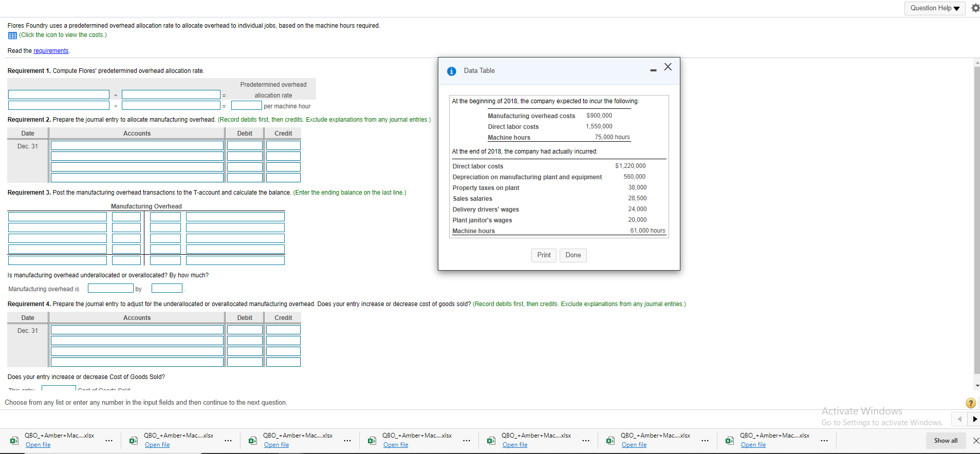Click first Debit field in Requirement 4 journal entry

pyautogui.click(x=245, y=330)
